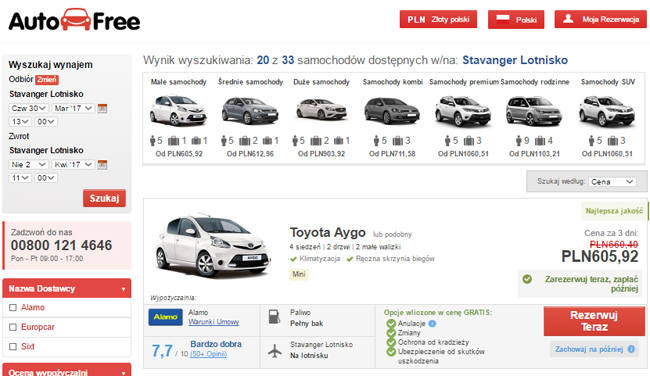Select the Samochody kombi car thumbnail
This screenshot has height=376, width=650.
(392, 110)
